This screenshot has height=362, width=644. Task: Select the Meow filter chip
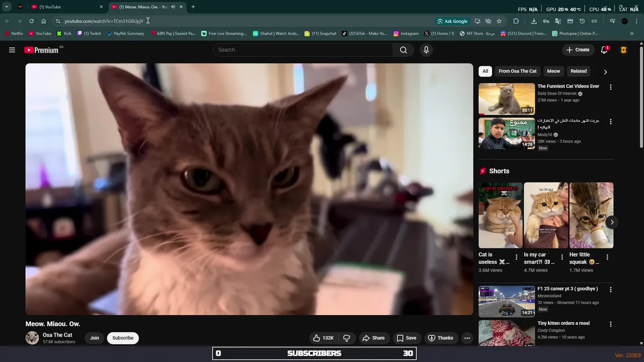pyautogui.click(x=553, y=71)
